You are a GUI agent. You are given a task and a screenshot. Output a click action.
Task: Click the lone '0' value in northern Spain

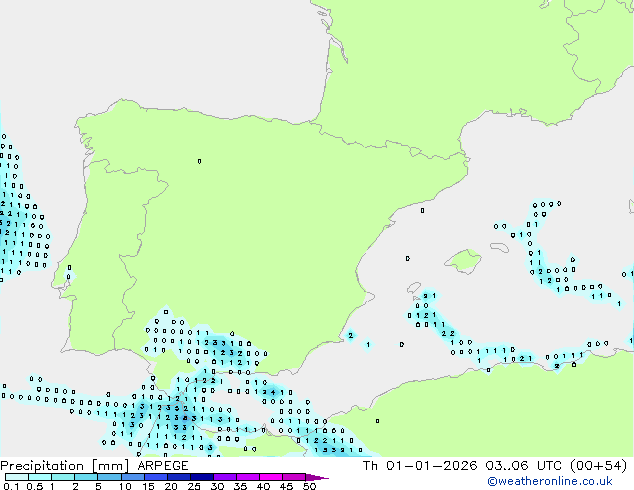[x=199, y=161]
